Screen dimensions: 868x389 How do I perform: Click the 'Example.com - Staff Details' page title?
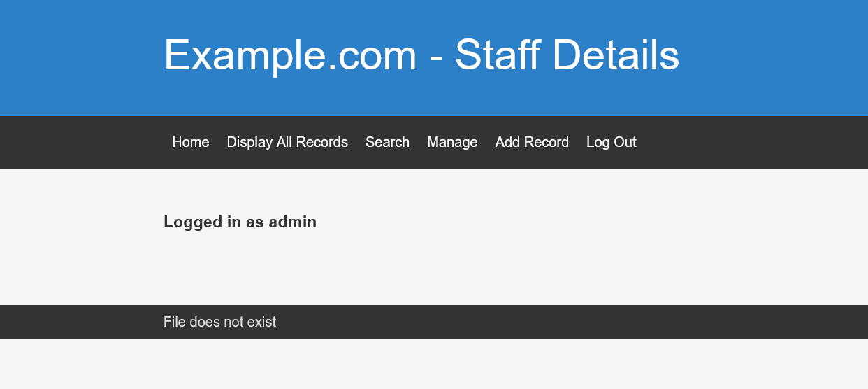(x=421, y=55)
